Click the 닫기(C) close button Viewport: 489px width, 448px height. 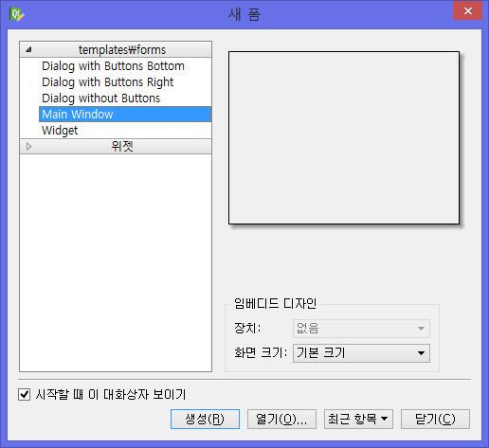(x=435, y=419)
